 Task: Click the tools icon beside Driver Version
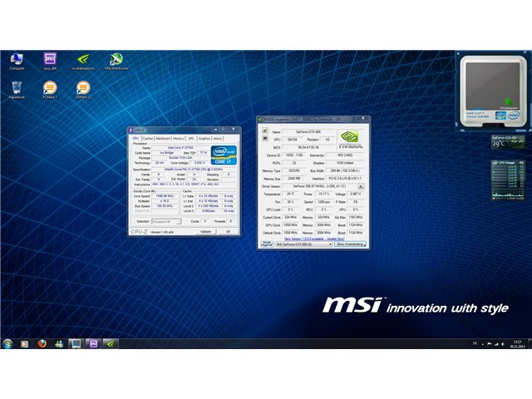361,186
